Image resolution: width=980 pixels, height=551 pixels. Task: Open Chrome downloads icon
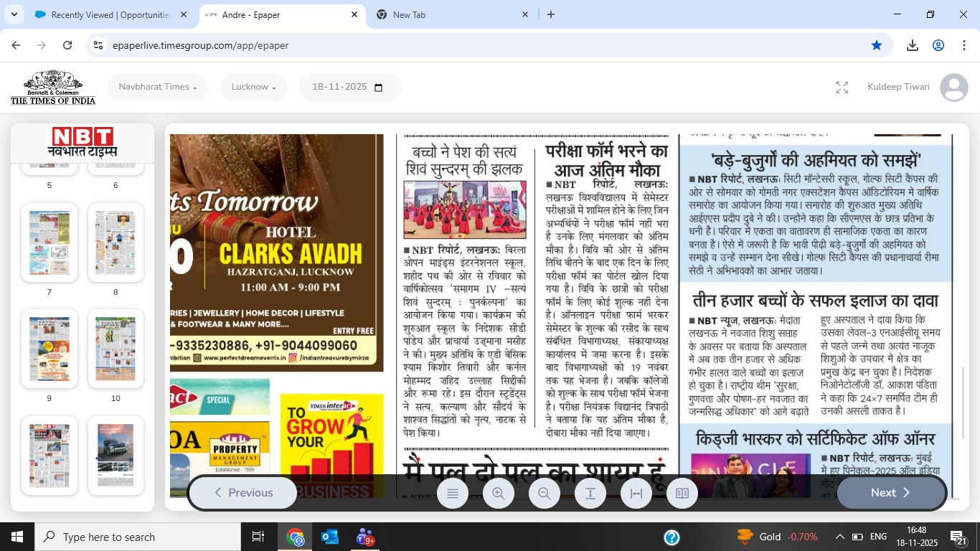(x=913, y=45)
